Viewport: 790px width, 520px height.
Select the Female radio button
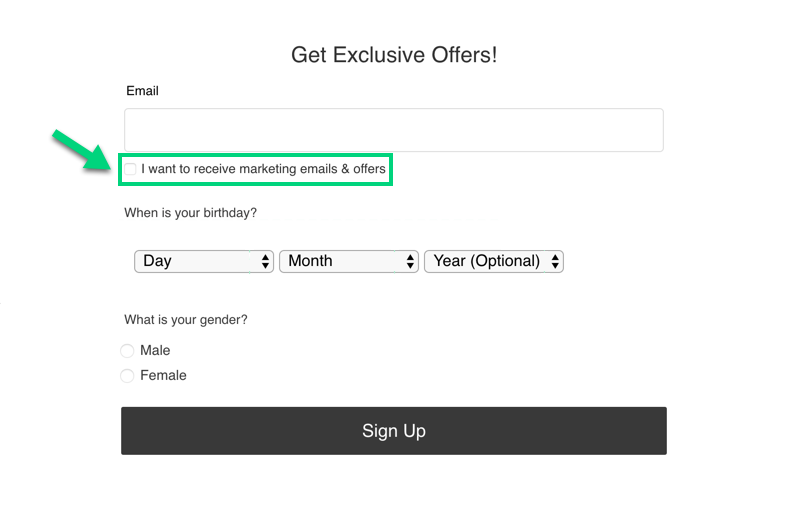pos(127,376)
